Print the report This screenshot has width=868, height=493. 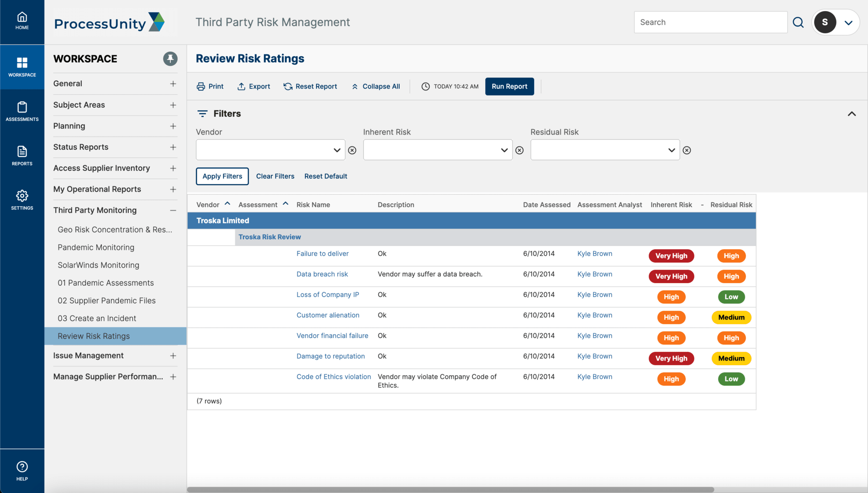pos(210,86)
